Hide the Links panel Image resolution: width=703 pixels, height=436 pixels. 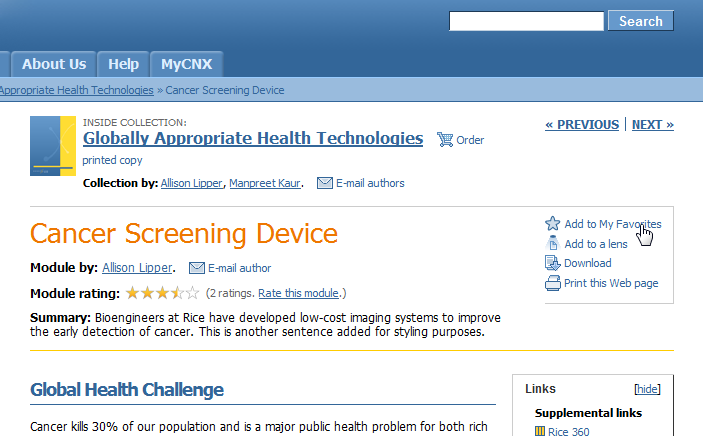pos(647,389)
